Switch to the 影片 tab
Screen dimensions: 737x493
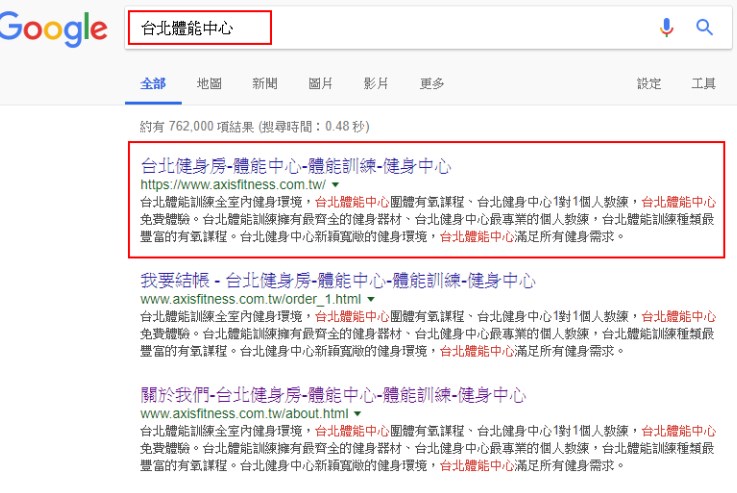point(376,84)
